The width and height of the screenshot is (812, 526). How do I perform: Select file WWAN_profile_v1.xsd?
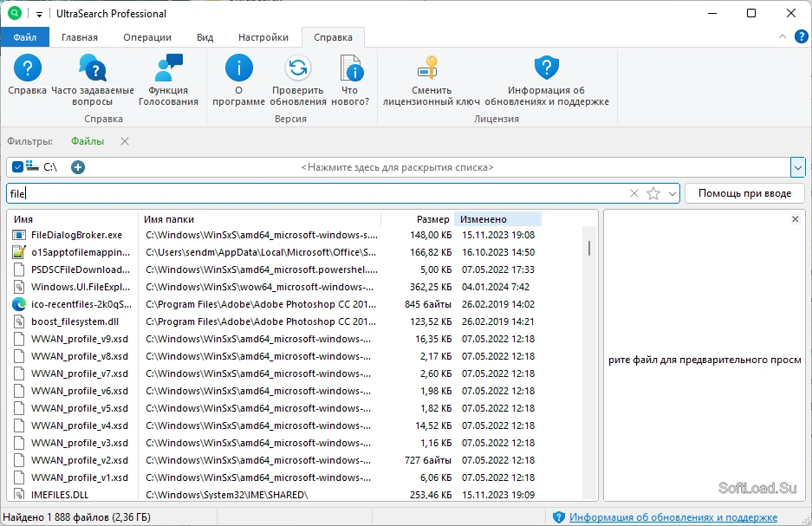[79, 477]
